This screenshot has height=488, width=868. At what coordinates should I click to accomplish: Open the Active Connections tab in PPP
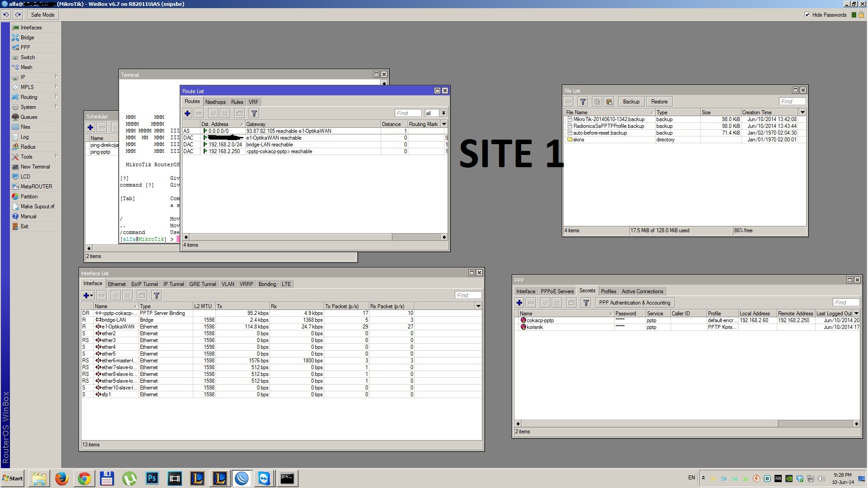point(642,291)
